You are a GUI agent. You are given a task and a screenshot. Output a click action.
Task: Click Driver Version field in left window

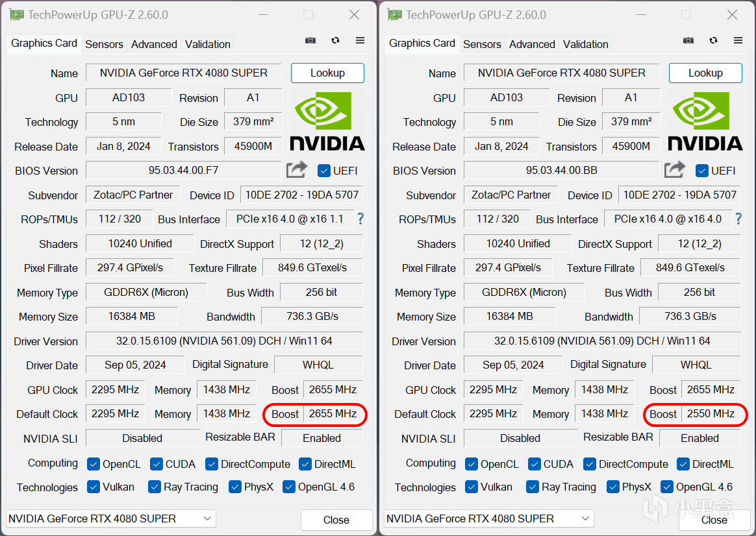(x=224, y=341)
